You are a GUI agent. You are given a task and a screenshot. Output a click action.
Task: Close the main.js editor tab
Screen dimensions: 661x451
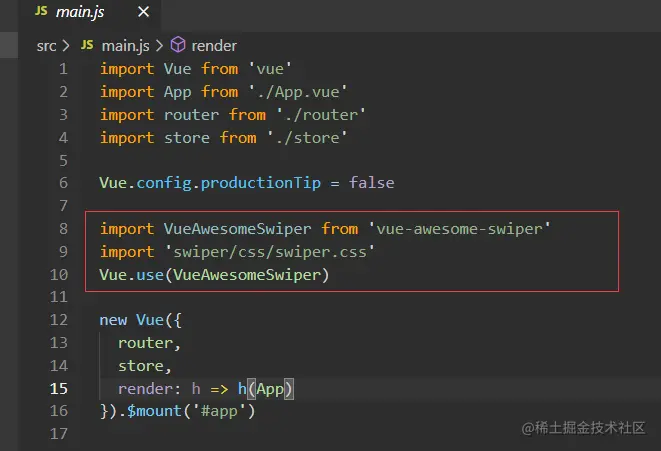[x=143, y=14]
